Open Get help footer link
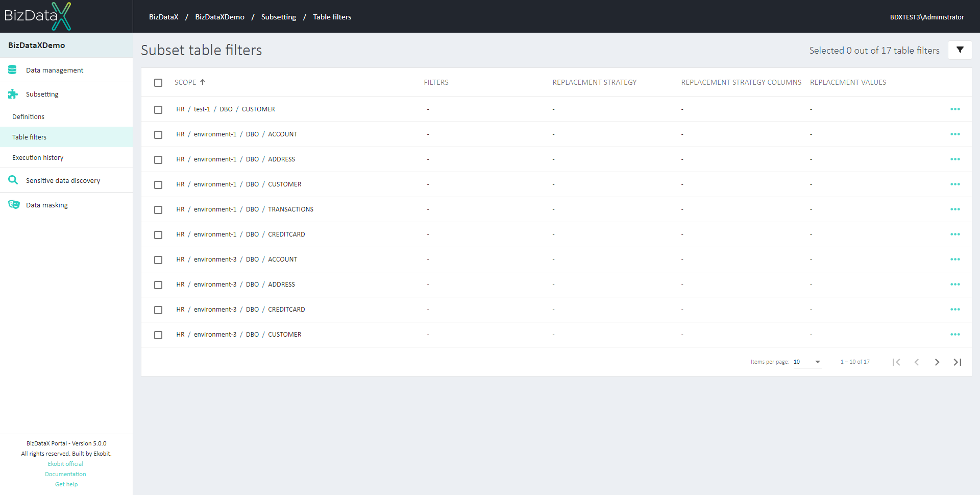This screenshot has height=495, width=980. point(66,484)
